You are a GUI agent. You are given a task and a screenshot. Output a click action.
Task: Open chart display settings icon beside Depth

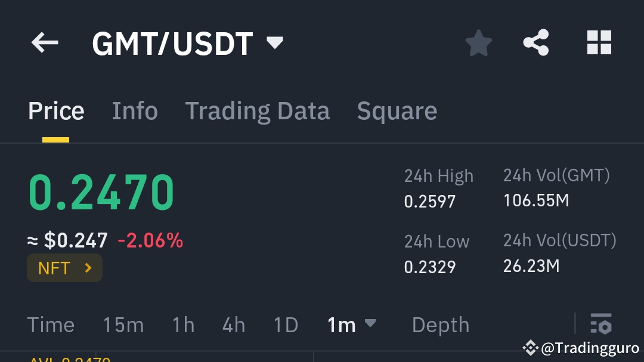(602, 325)
